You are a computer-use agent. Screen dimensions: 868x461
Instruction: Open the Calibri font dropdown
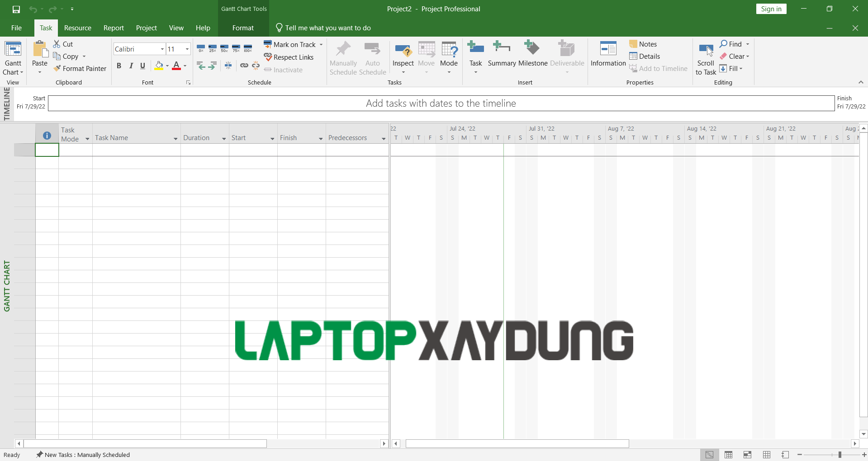(x=161, y=48)
